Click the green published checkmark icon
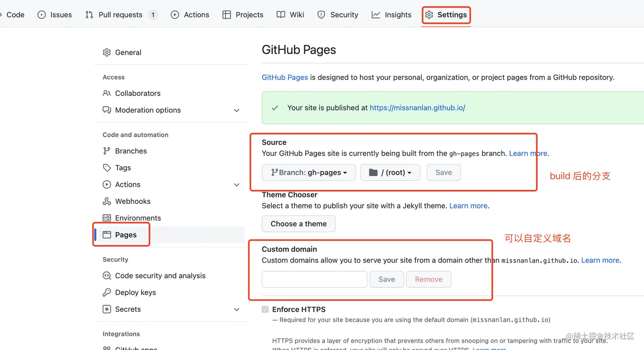644x350 pixels. [275, 108]
